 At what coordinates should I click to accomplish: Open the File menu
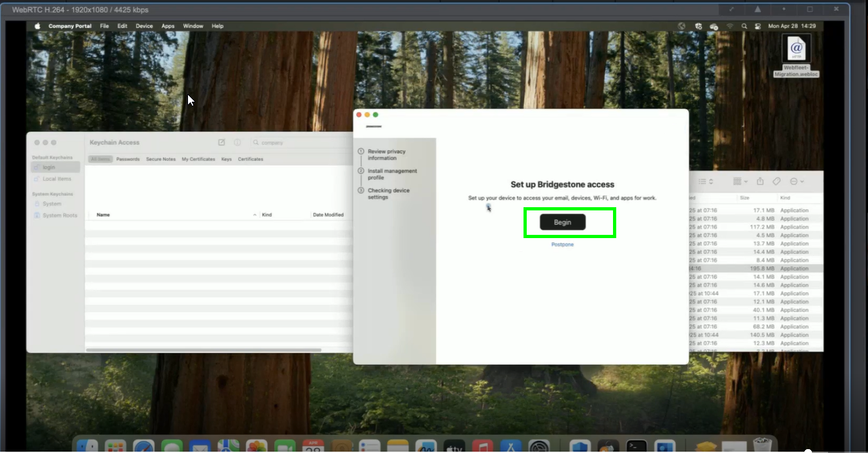[x=104, y=26]
